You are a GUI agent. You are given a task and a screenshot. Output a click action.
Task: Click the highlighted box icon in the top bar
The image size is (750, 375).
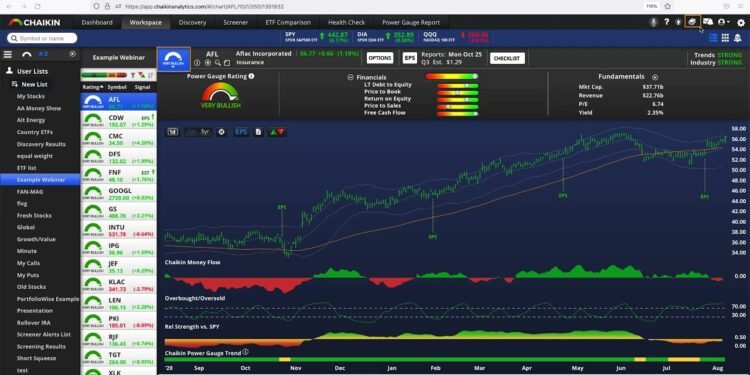(x=692, y=22)
